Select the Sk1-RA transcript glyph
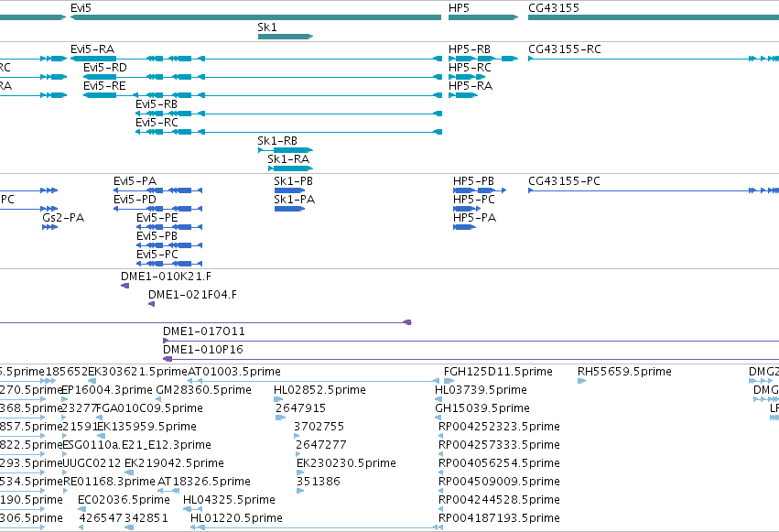Image resolution: width=779 pixels, height=532 pixels. pyautogui.click(x=290, y=168)
